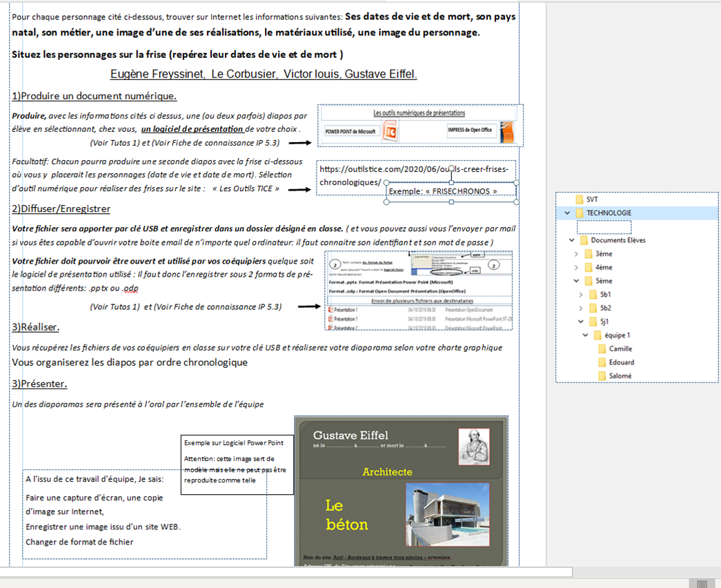The image size is (721, 588).
Task: Click the underlined 'un logiciel de présentation' text
Action: point(192,129)
